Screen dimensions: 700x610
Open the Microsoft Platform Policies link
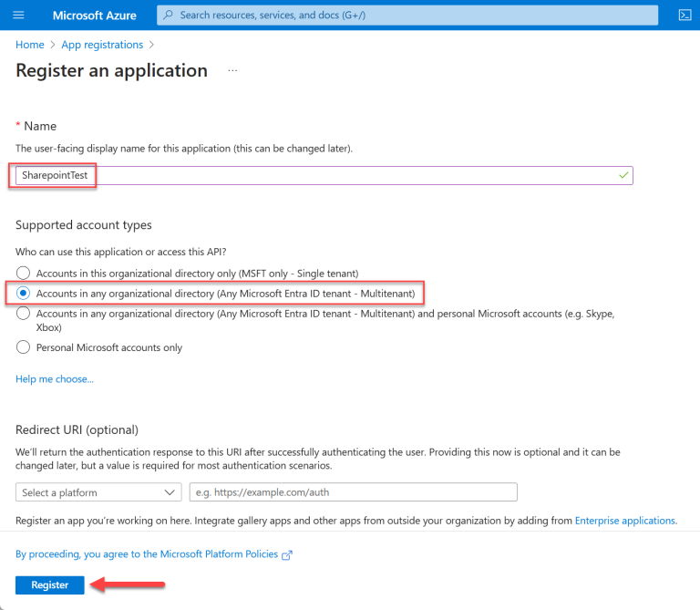tap(149, 554)
